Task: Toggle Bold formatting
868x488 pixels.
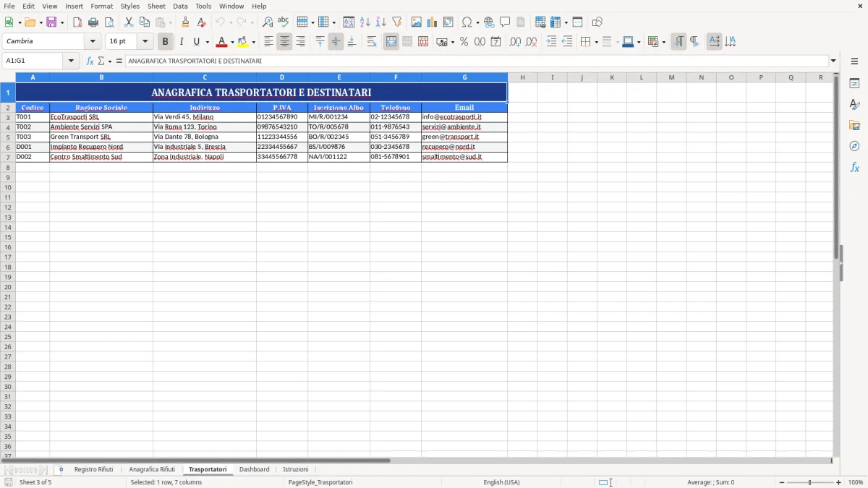Action: (x=165, y=42)
